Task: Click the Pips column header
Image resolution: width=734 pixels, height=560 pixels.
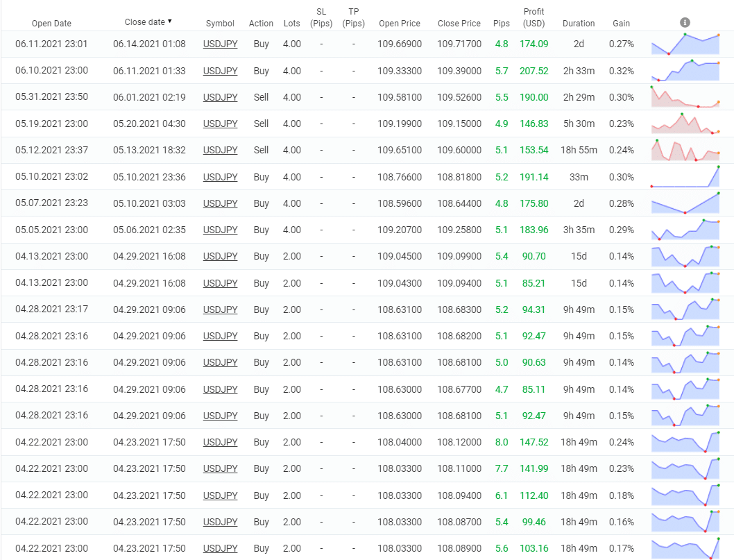Action: pos(501,23)
